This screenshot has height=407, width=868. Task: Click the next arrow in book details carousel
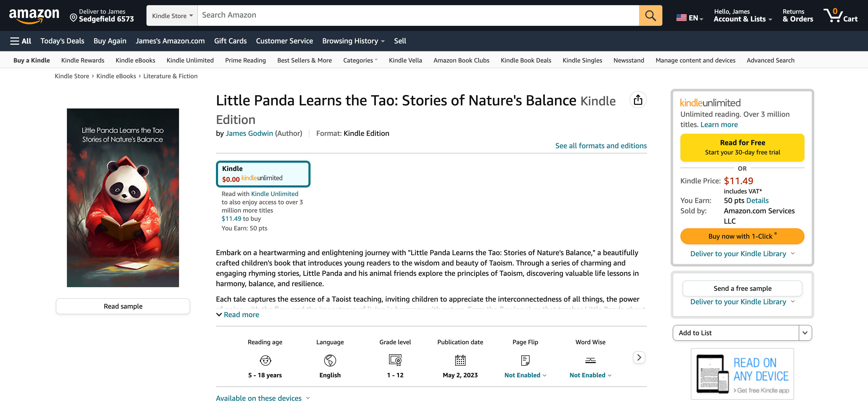(x=639, y=357)
